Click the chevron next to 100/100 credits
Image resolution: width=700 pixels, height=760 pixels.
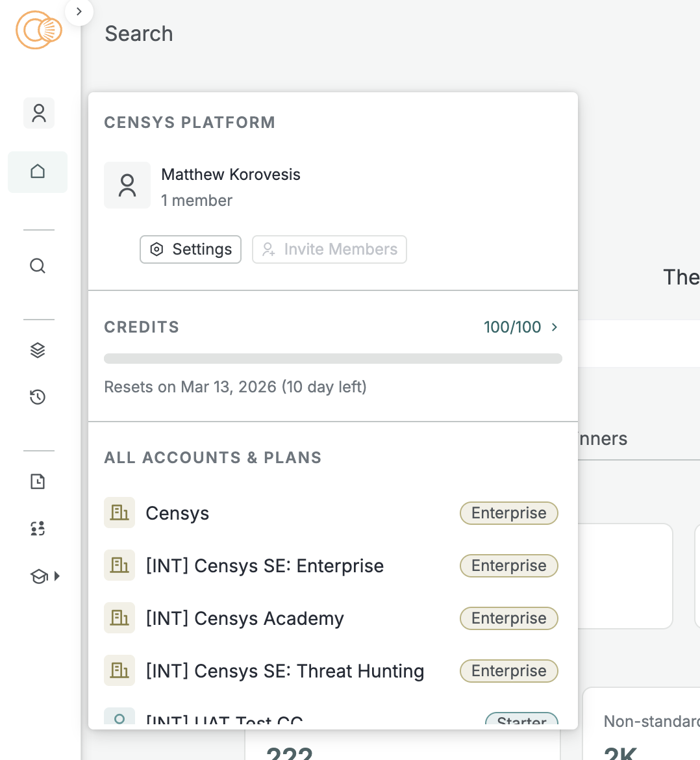554,327
